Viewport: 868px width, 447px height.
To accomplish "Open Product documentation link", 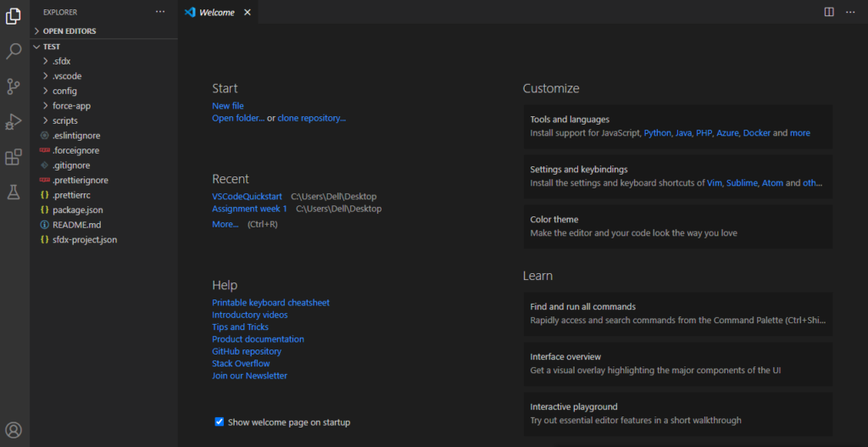I will pos(258,339).
